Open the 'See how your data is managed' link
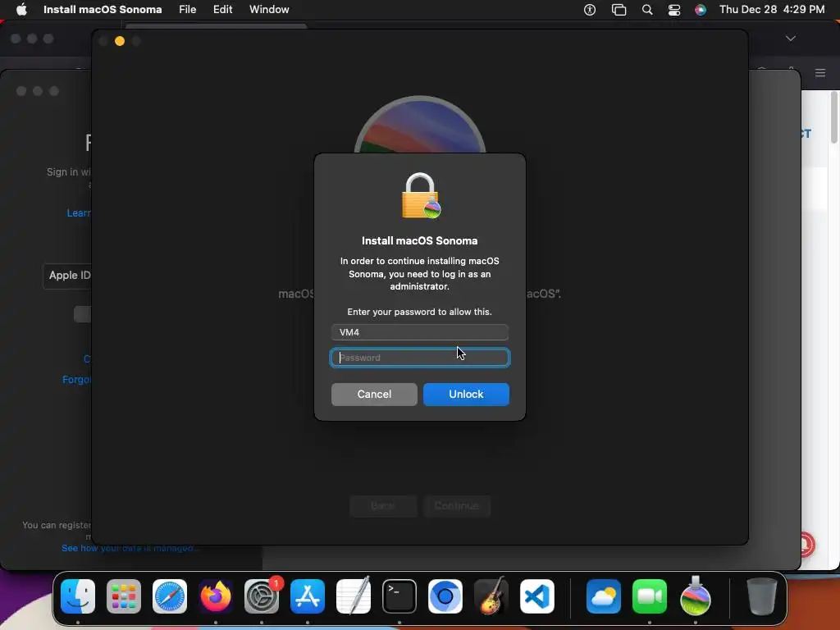This screenshot has width=840, height=630. click(x=130, y=548)
